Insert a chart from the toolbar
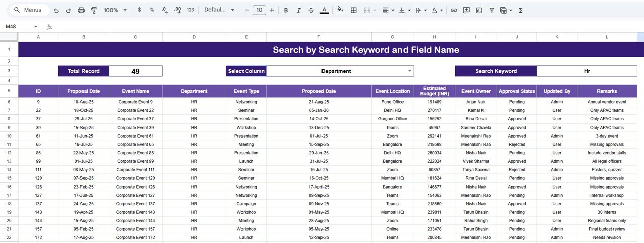This screenshot has width=644, height=243. pyautogui.click(x=479, y=10)
